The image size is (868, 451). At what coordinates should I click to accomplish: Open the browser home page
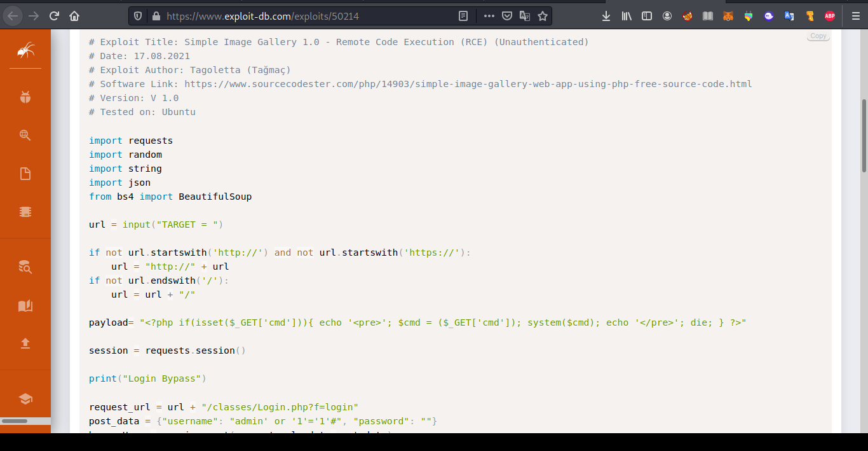tap(74, 16)
